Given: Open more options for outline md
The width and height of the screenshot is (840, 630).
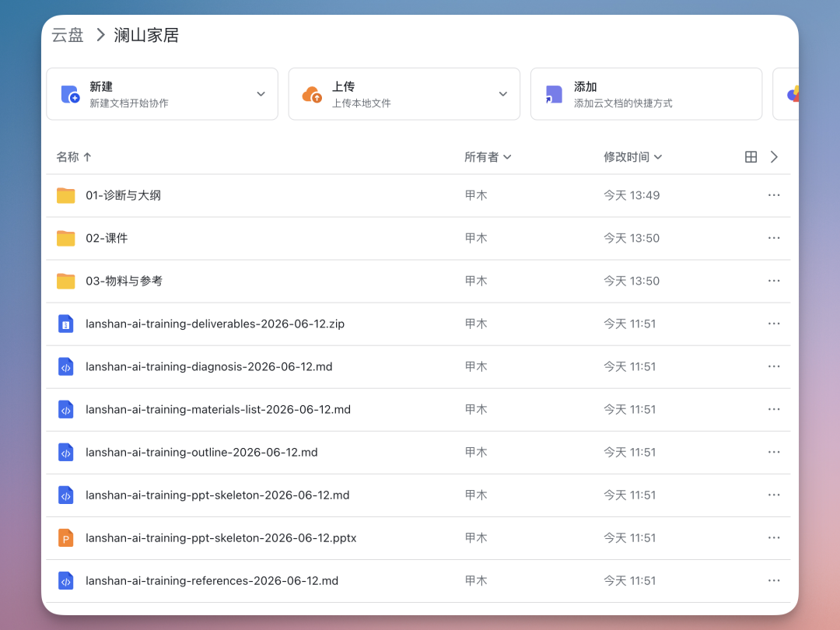Looking at the screenshot, I should click(x=774, y=452).
